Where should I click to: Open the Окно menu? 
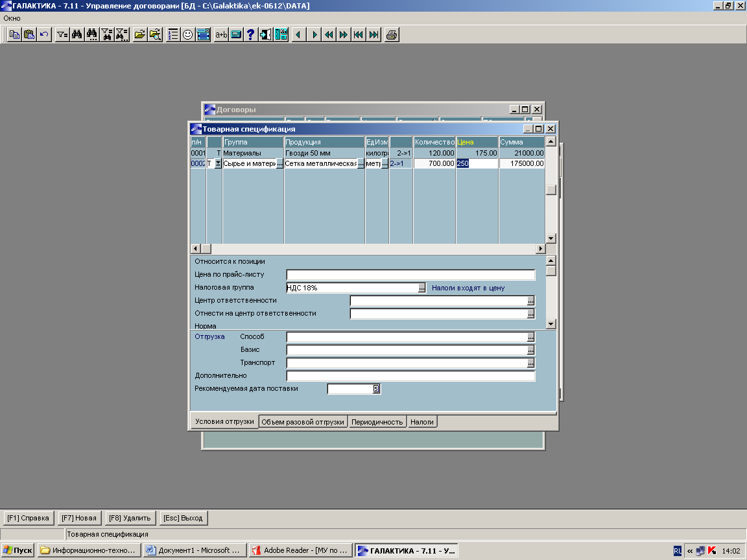click(x=12, y=18)
